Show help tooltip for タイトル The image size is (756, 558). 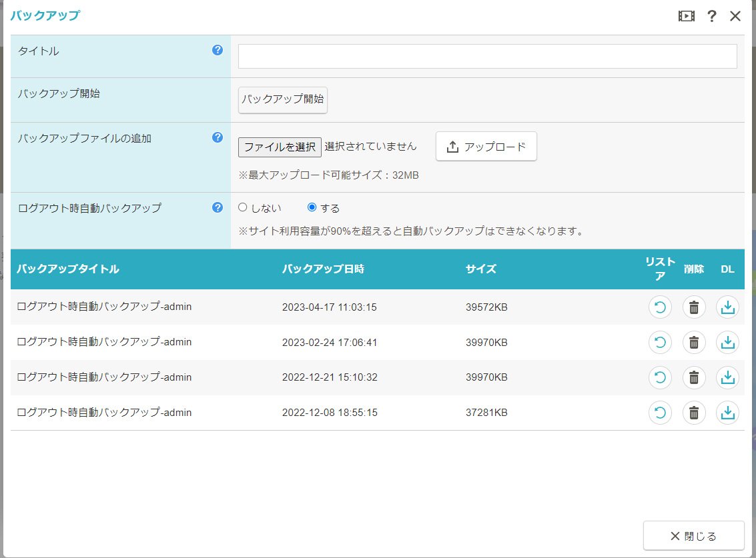pos(218,50)
